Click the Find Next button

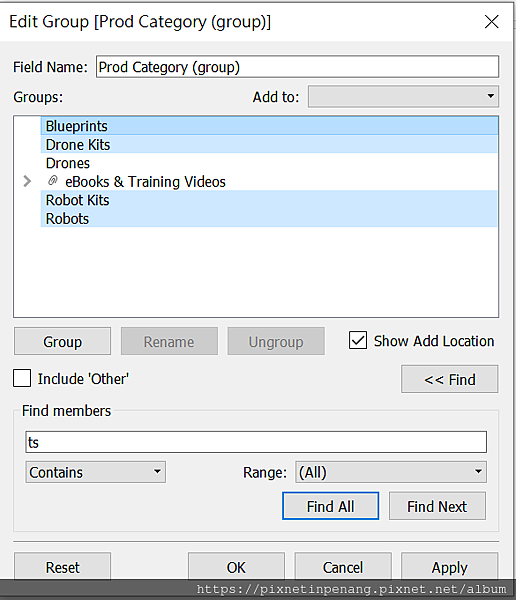click(x=437, y=506)
